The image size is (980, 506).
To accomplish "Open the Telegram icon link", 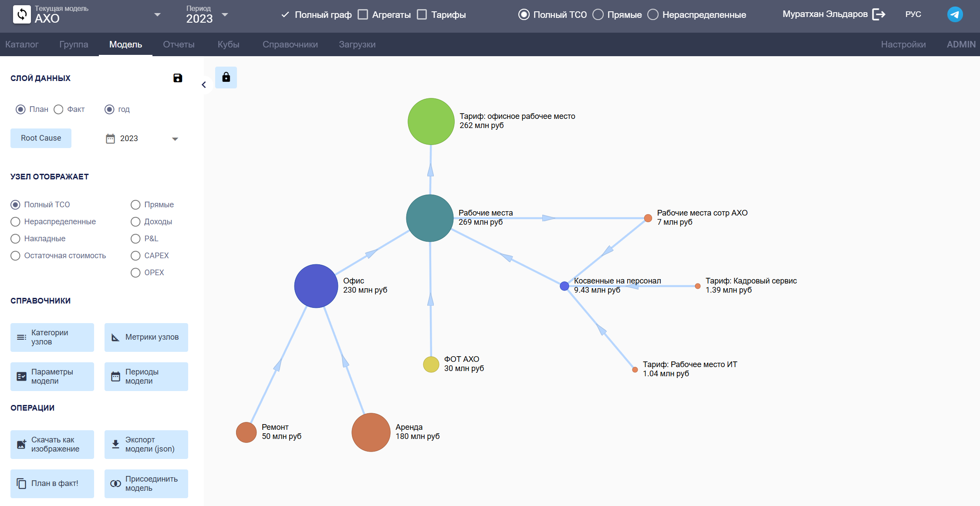I will click(955, 14).
